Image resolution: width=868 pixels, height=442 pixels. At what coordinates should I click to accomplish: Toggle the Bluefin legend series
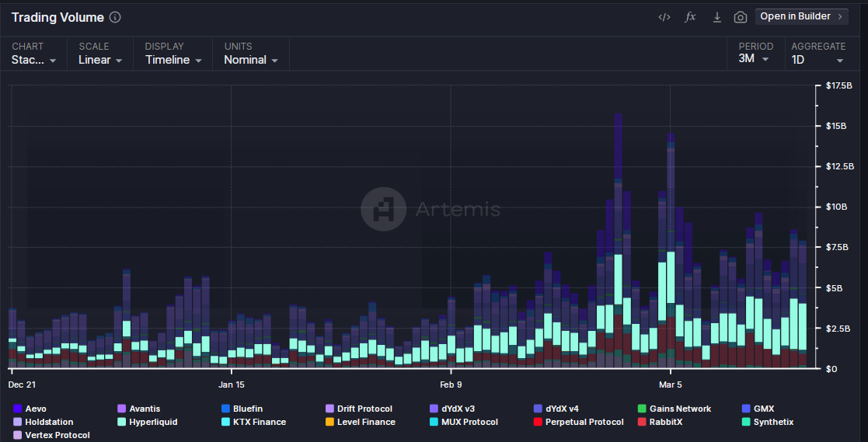tap(242, 409)
